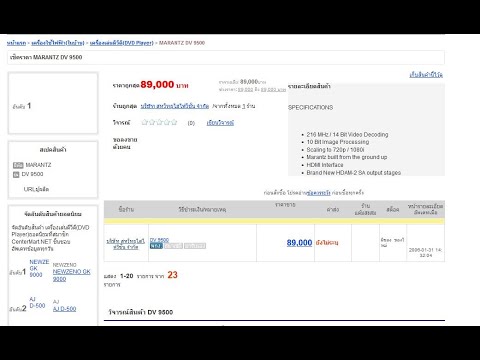This screenshot has height=360, width=480.
Task: Click the brand icon beside MARANTZ
Action: [18, 165]
